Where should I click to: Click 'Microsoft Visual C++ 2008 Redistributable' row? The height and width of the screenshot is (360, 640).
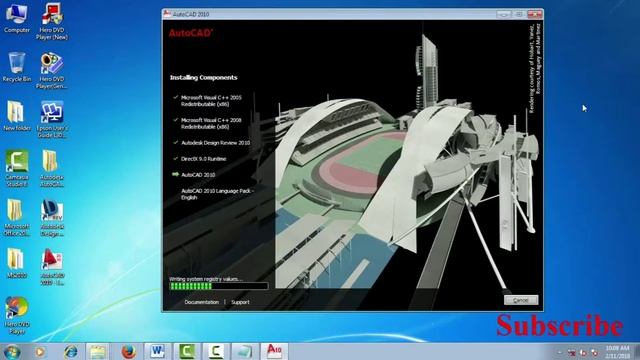pos(207,123)
